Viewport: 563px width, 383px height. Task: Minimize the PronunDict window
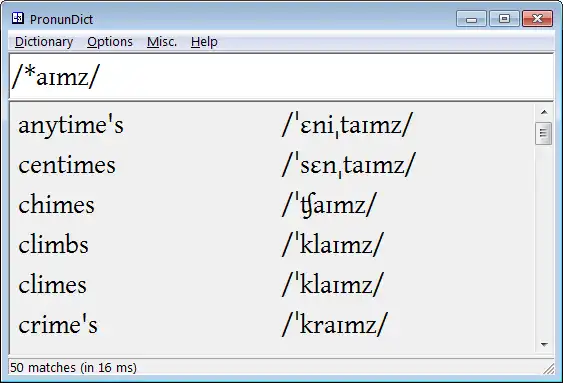click(471, 19)
